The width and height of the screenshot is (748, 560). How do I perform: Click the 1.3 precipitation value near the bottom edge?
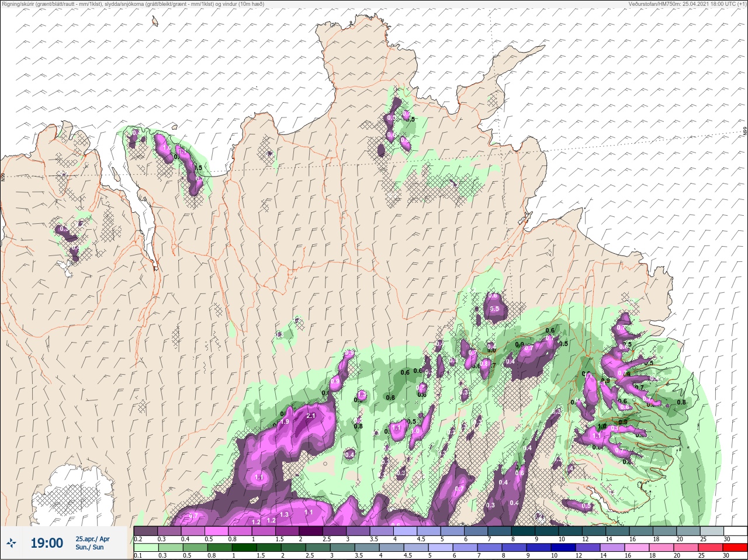(285, 514)
